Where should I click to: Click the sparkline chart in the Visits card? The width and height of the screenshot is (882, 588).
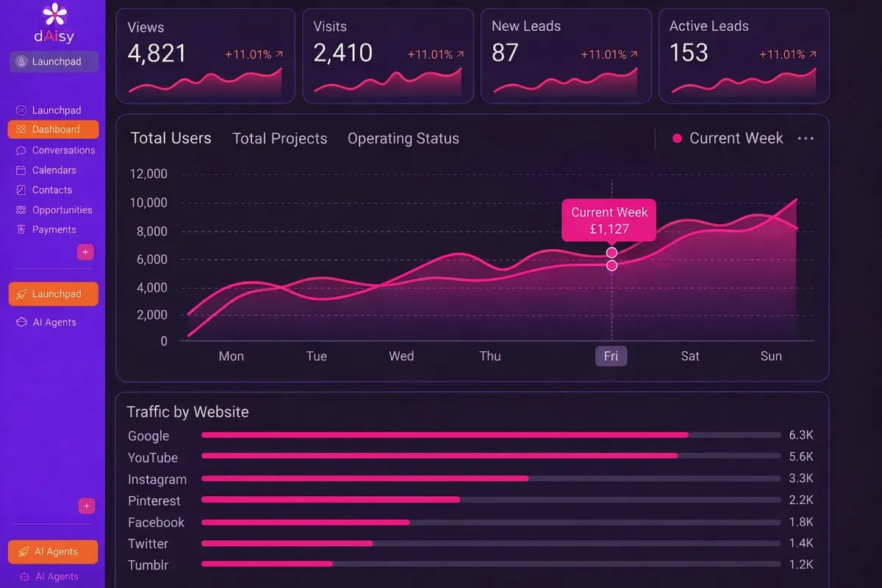pos(388,82)
